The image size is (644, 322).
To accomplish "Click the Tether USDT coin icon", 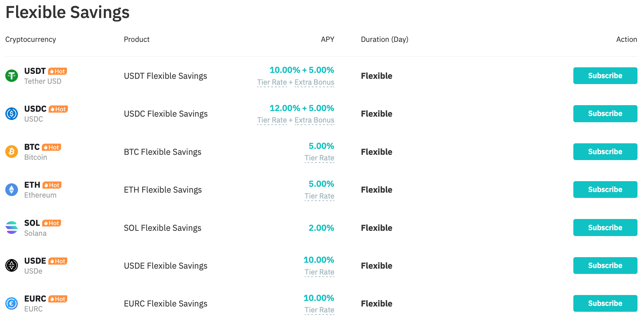I will point(12,76).
